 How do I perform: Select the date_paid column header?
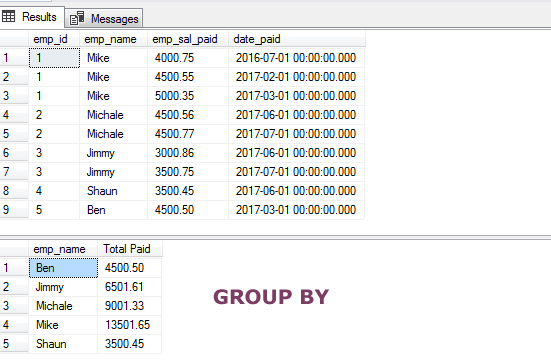coord(297,39)
